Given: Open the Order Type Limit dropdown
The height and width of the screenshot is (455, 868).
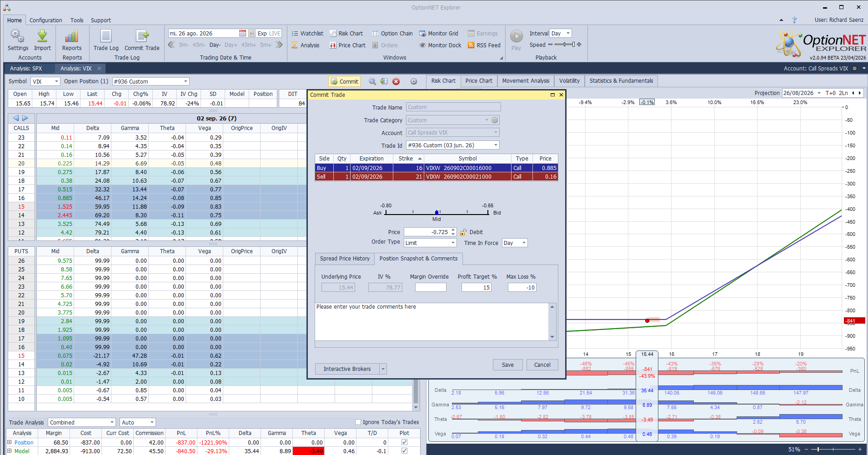Looking at the screenshot, I should pos(453,243).
